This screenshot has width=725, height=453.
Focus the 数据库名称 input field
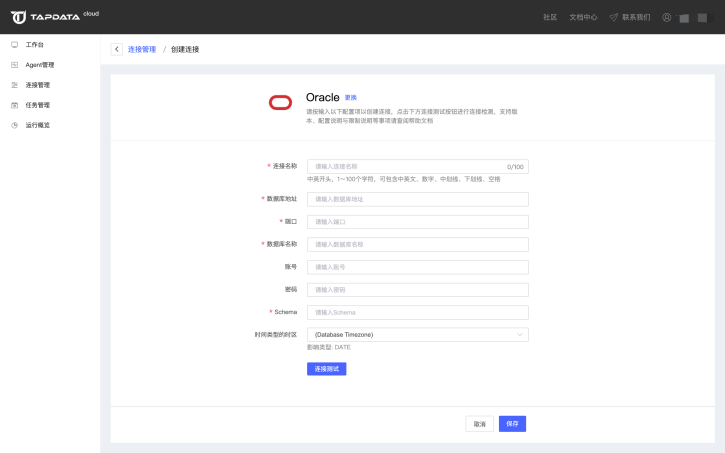point(418,245)
